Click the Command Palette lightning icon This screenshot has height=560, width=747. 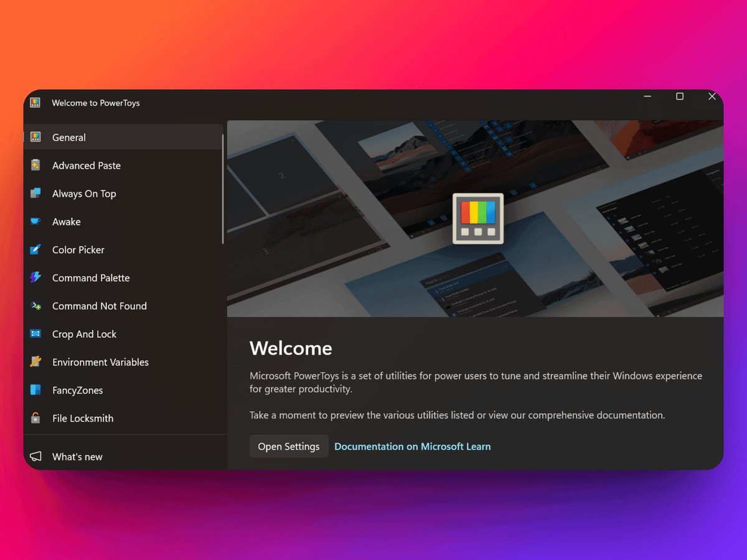pyautogui.click(x=35, y=278)
